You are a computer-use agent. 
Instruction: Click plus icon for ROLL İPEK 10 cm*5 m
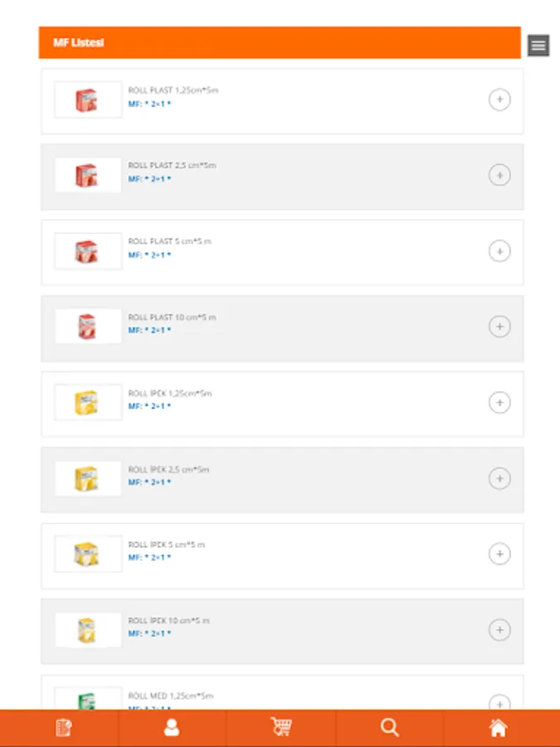point(499,630)
